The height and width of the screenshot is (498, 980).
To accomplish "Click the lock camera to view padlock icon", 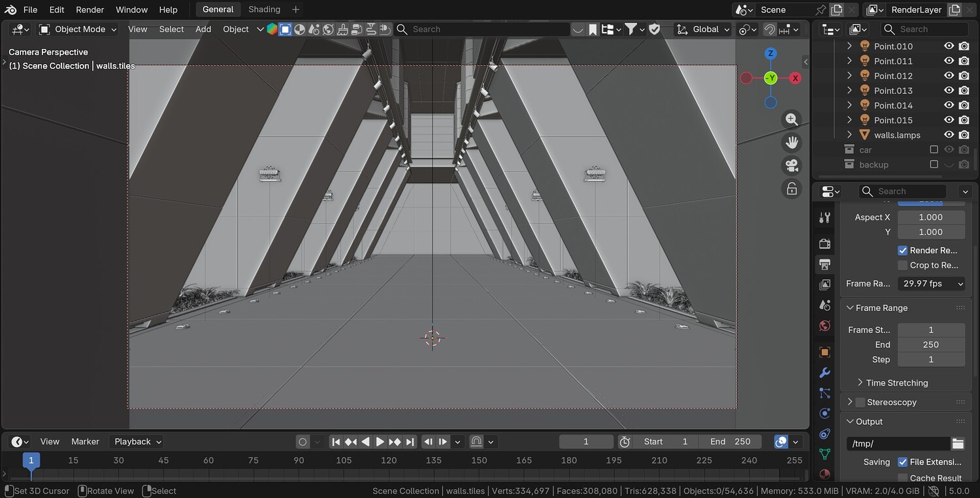I will click(792, 189).
